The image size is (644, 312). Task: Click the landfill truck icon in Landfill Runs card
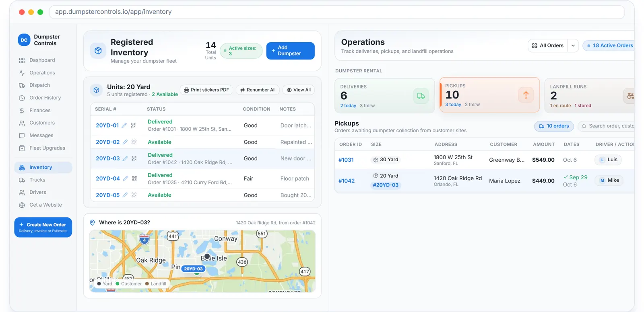(630, 96)
